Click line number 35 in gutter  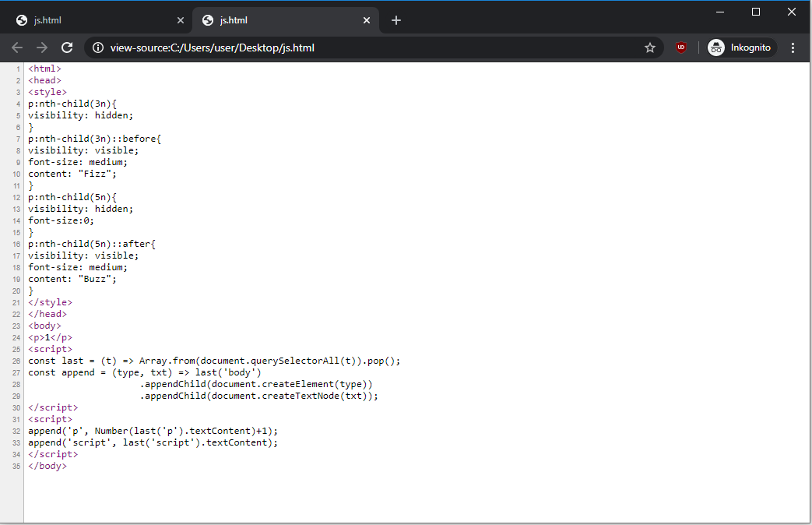pyautogui.click(x=16, y=466)
